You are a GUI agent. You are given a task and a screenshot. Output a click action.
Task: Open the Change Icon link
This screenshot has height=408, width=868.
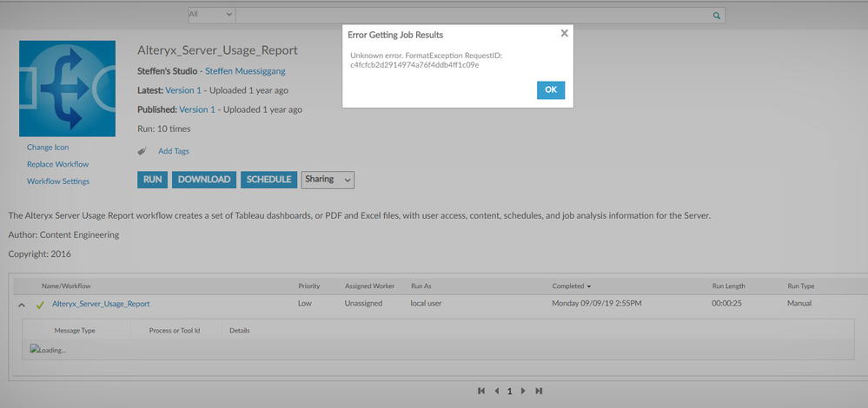click(x=48, y=148)
